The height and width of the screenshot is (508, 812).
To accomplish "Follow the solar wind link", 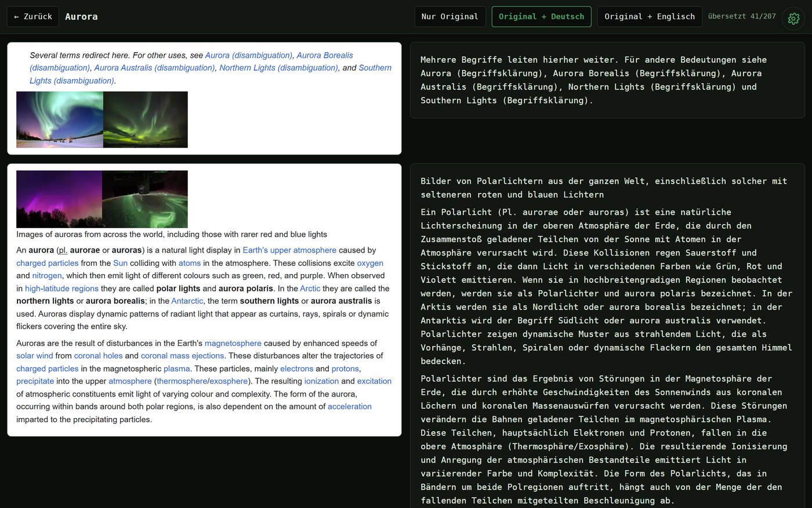I will [35, 356].
